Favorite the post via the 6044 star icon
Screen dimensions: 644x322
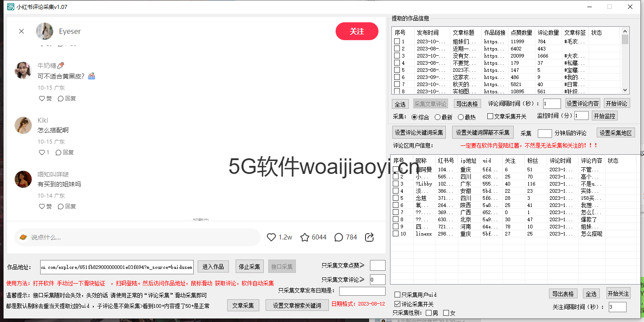pos(305,237)
